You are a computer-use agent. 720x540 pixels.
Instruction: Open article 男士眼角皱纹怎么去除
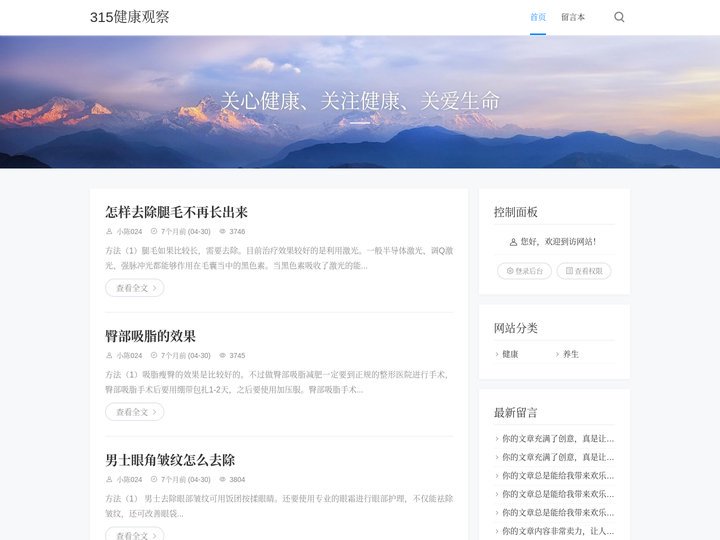pos(170,460)
